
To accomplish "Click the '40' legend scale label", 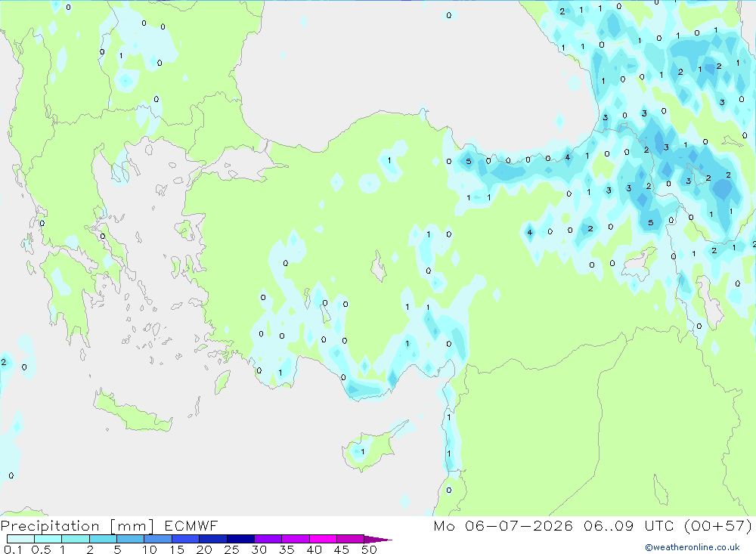I will click(x=314, y=549).
